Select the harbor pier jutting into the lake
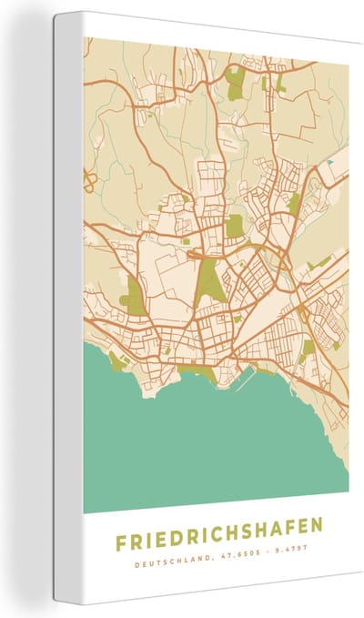 coord(247,378)
